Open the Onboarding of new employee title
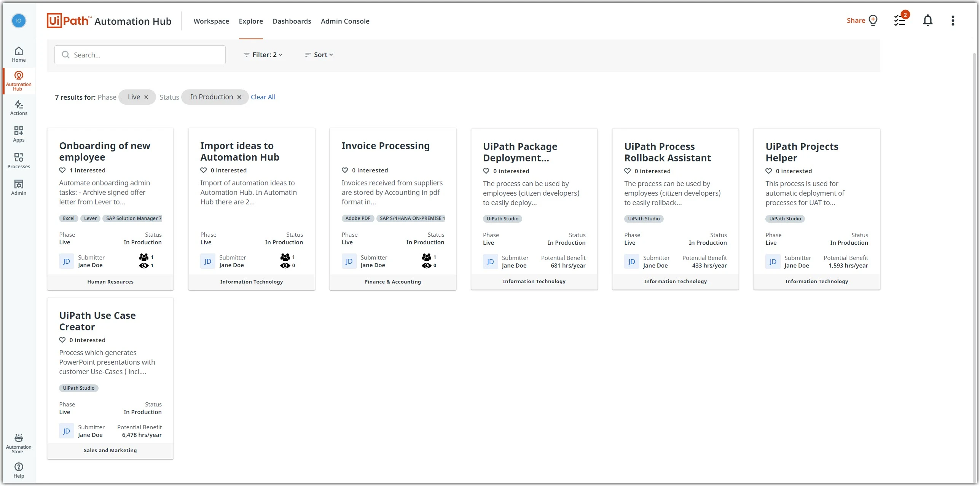The height and width of the screenshot is (486, 980). coord(105,151)
